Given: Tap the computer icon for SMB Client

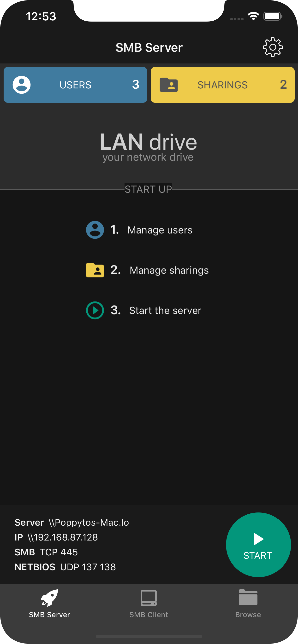Looking at the screenshot, I should [x=149, y=598].
